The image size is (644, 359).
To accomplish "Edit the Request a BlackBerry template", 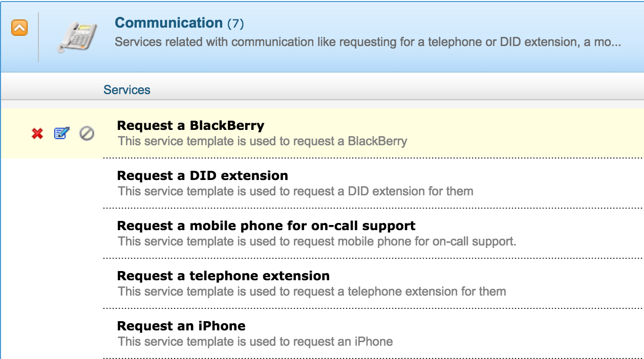I will pos(61,134).
